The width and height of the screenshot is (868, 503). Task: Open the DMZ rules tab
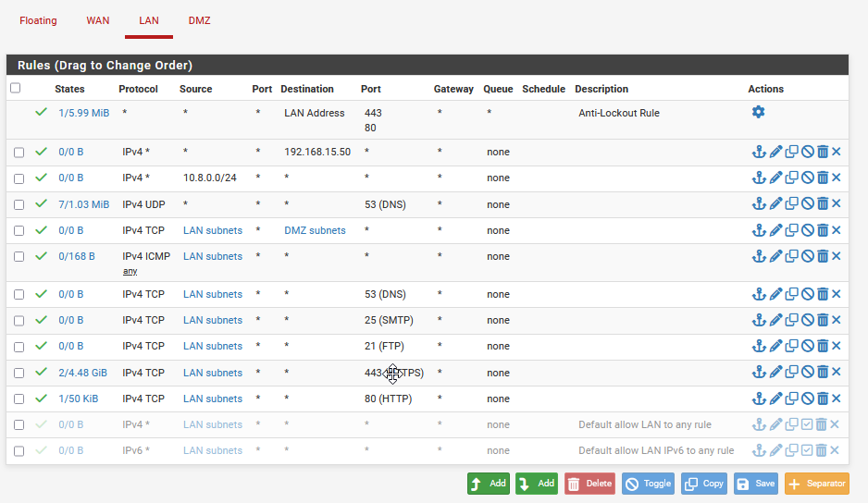click(x=199, y=20)
